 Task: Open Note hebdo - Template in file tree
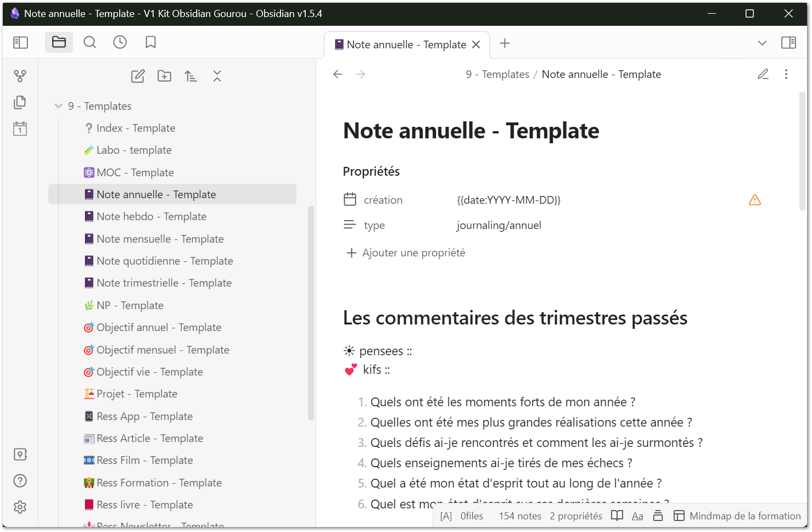pos(152,216)
